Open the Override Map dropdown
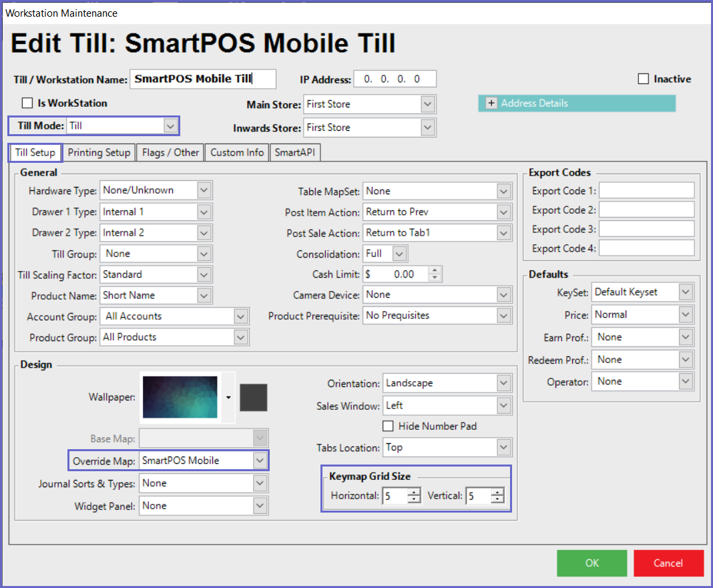 coord(260,461)
